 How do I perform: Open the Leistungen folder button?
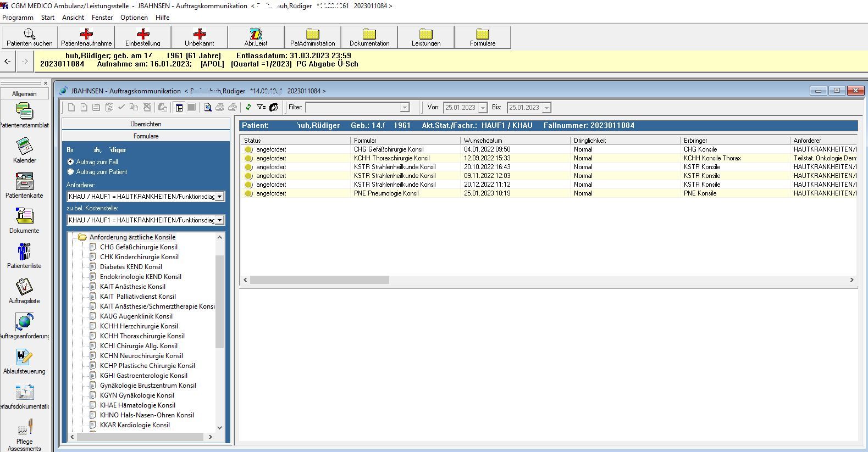click(x=426, y=37)
